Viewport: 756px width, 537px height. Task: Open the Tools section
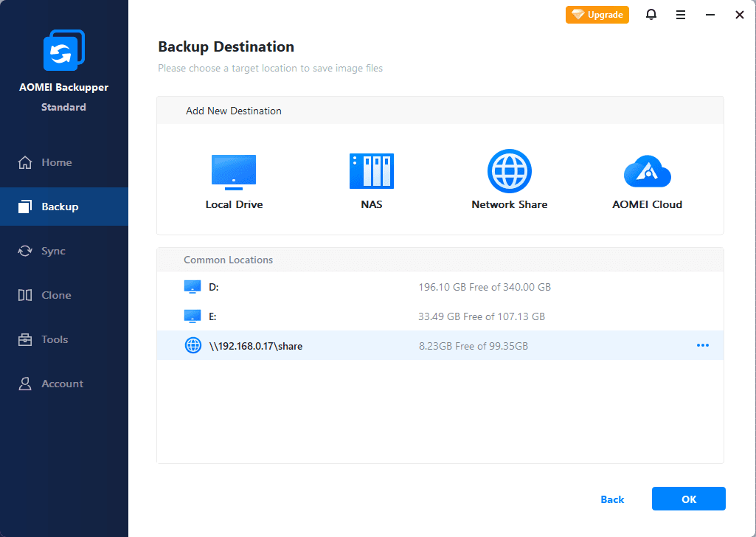[x=55, y=339]
